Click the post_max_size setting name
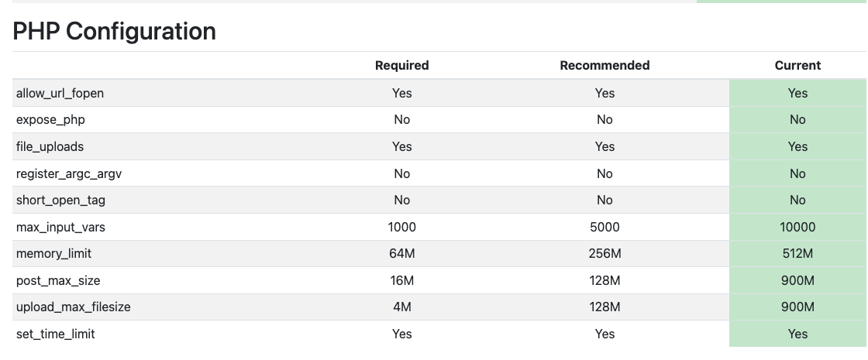 tap(58, 280)
